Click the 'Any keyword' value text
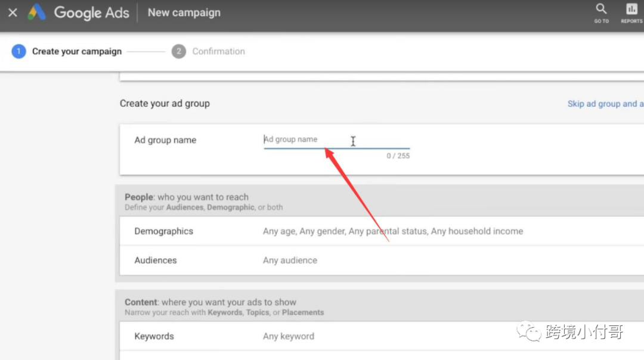Image resolution: width=644 pixels, height=360 pixels. point(289,336)
